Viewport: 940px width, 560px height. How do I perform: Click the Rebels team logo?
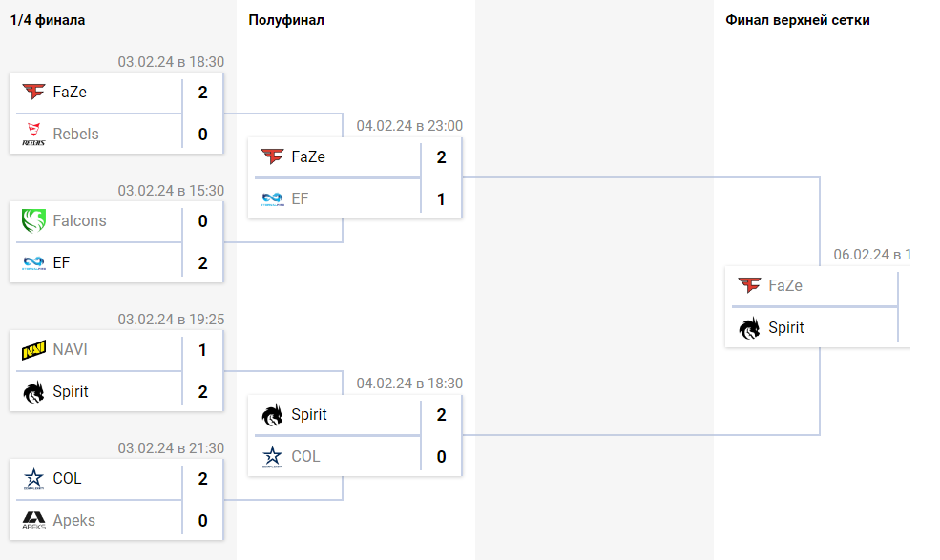(33, 134)
